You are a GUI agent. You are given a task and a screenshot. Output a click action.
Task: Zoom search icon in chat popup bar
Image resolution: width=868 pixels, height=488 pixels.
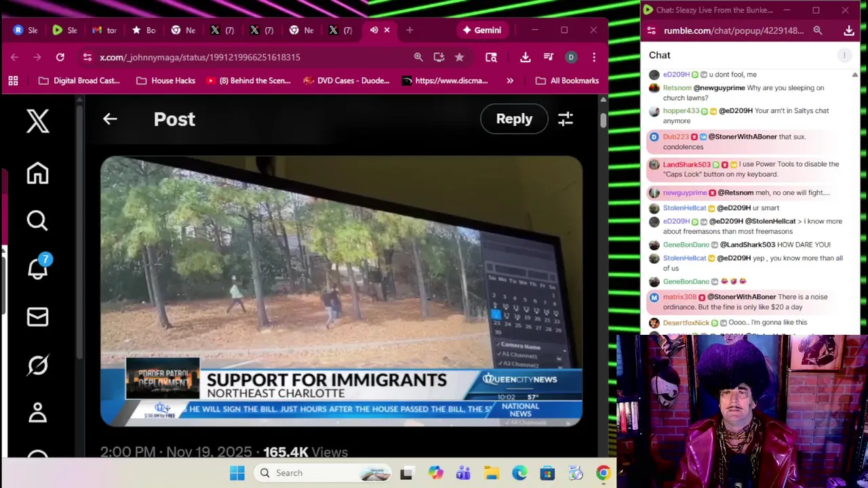pyautogui.click(x=818, y=30)
